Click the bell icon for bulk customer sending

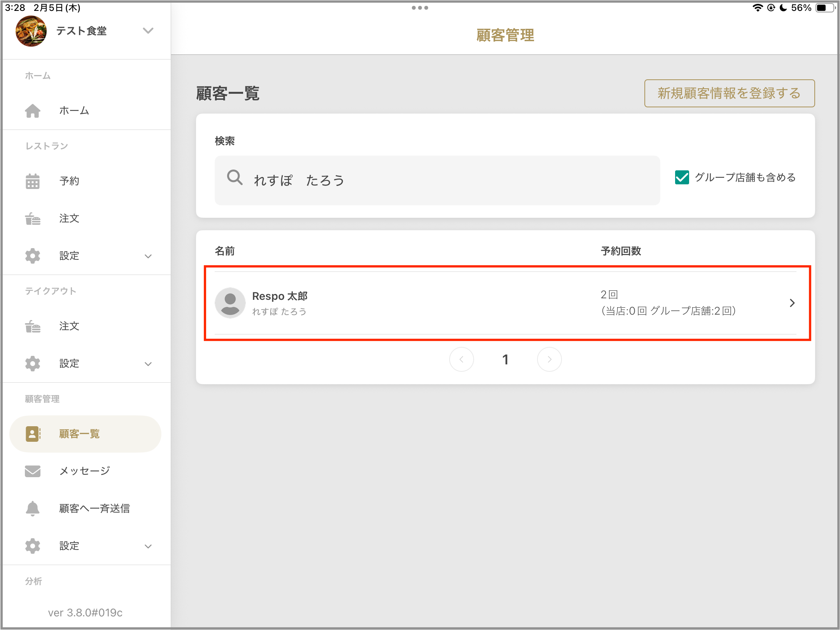coord(33,508)
